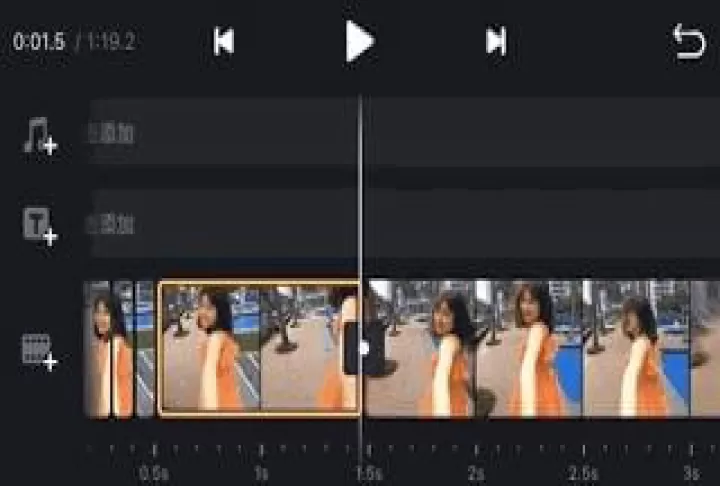Viewport: 720px width, 486px height.
Task: Tap the add music note icon
Action: tap(40, 136)
